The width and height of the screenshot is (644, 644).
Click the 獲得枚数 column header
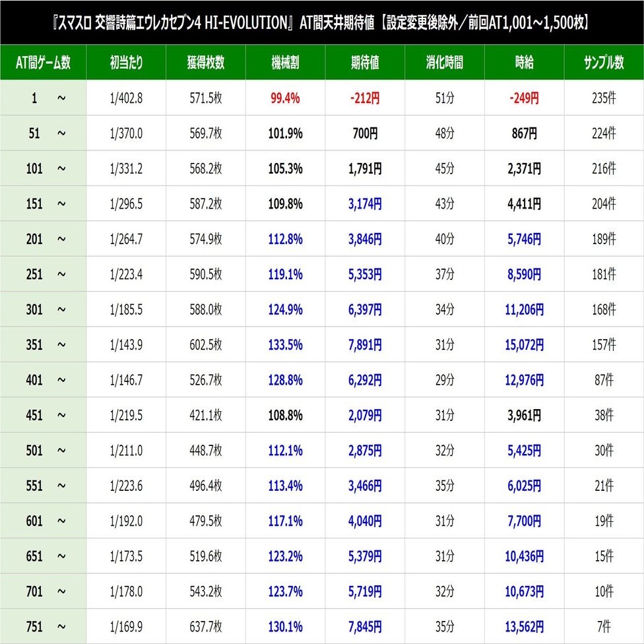pos(206,63)
